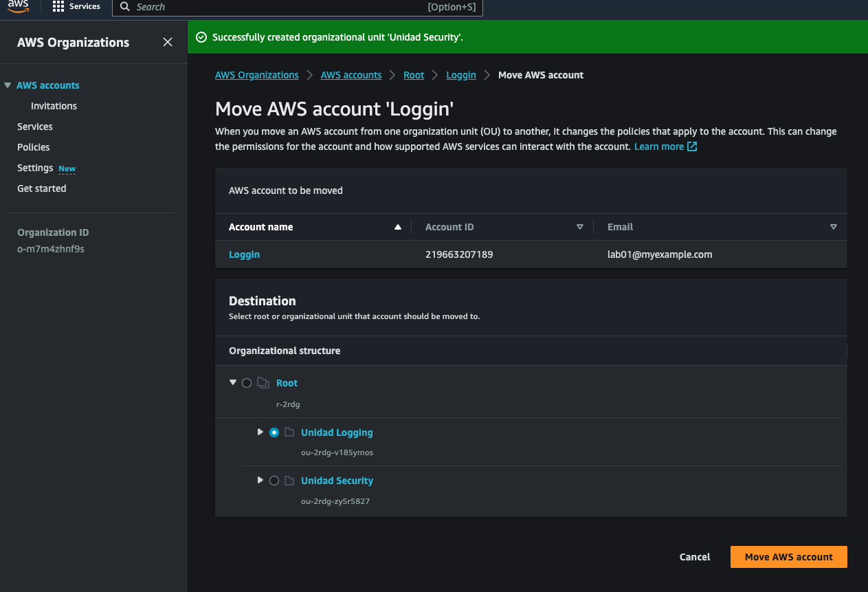Image resolution: width=868 pixels, height=592 pixels.
Task: Collapse AWS accounts sidebar section
Action: click(8, 85)
